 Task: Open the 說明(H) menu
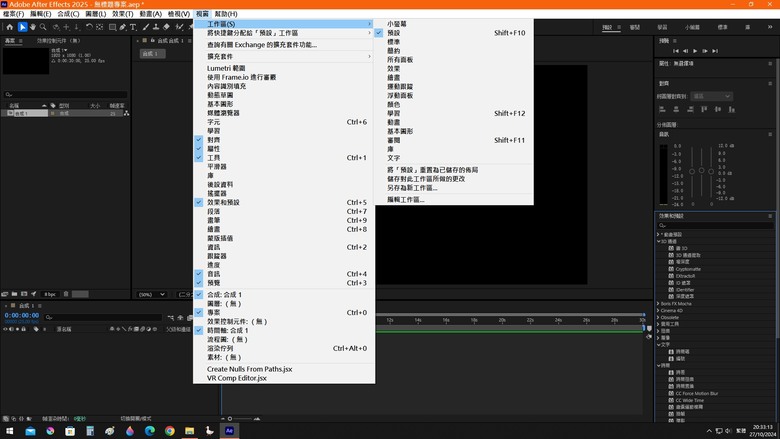coord(226,14)
